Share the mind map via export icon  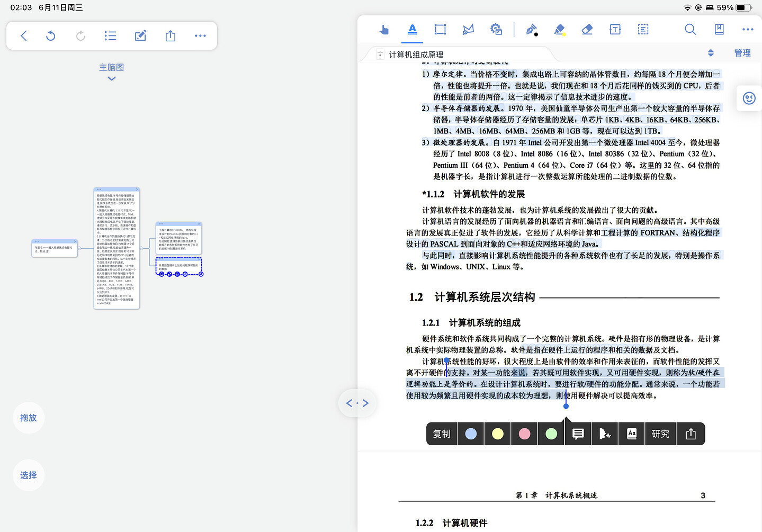coord(170,35)
